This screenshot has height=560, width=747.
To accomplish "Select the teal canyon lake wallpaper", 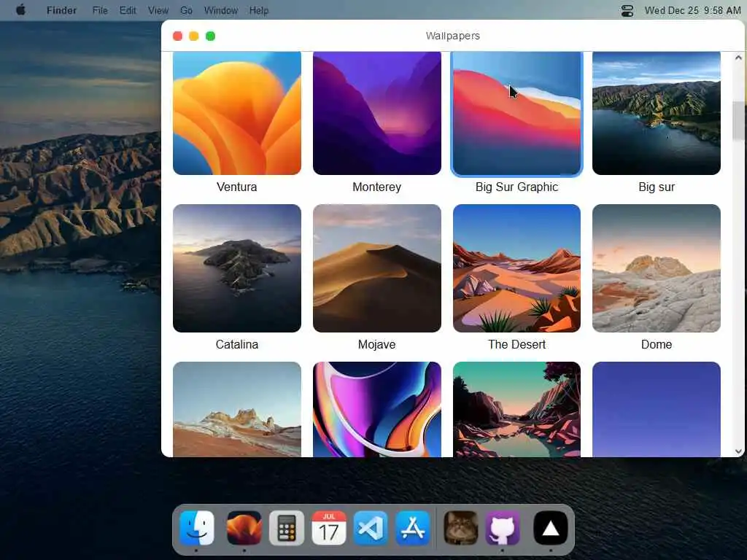I will 517,409.
